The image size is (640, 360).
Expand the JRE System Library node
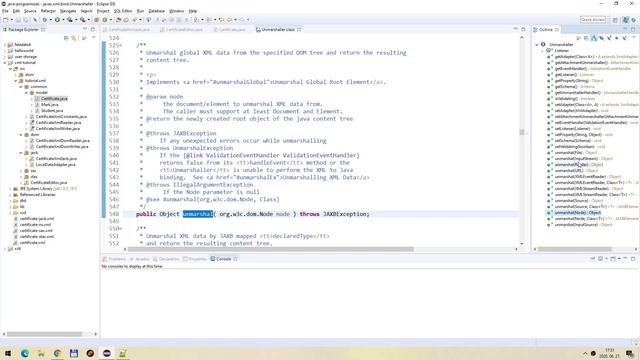[x=10, y=189]
